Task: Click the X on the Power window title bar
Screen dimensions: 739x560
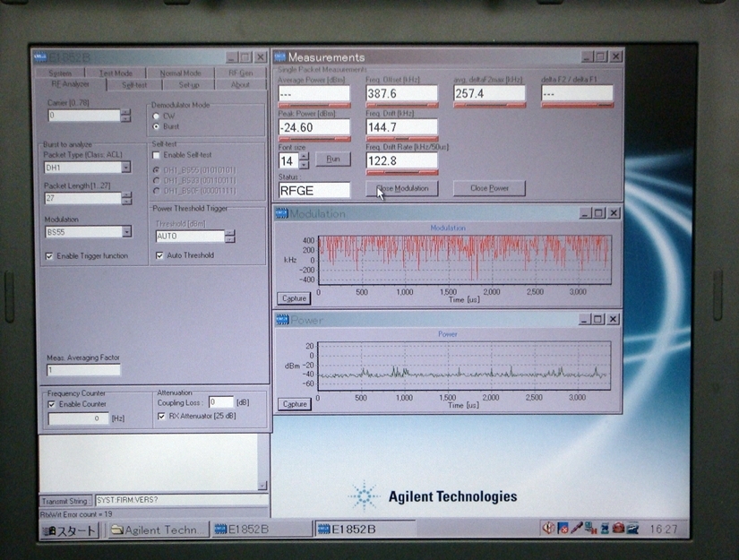Action: [x=613, y=319]
